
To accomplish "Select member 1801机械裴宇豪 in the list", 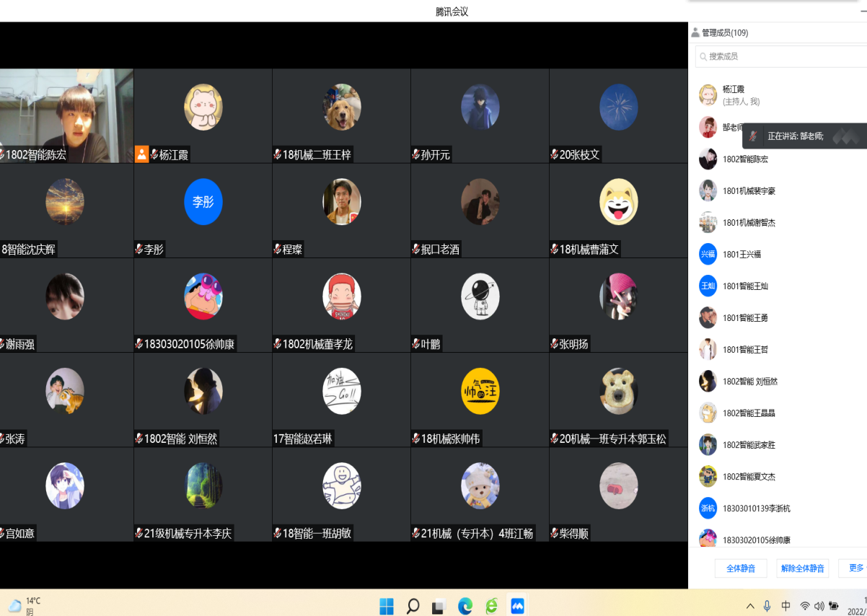I will (x=749, y=191).
